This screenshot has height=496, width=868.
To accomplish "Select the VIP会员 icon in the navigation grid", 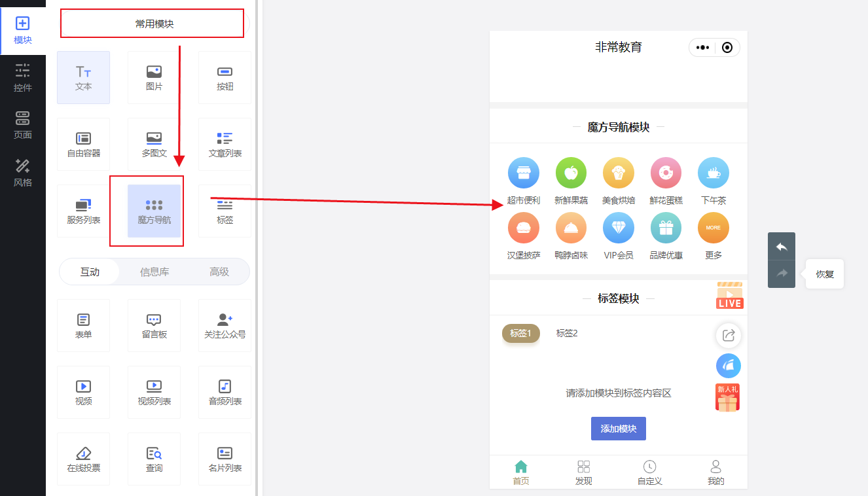I will coord(618,228).
